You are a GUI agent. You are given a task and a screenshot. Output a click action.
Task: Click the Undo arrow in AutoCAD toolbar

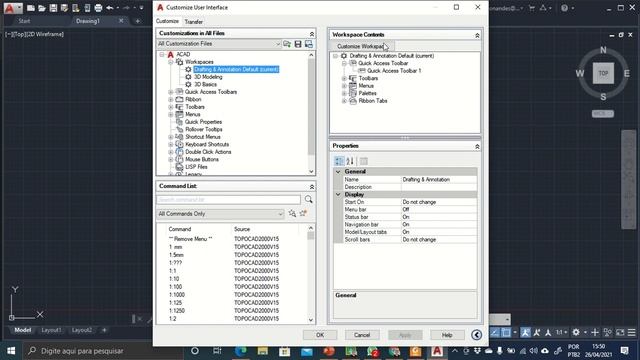[x=109, y=8]
